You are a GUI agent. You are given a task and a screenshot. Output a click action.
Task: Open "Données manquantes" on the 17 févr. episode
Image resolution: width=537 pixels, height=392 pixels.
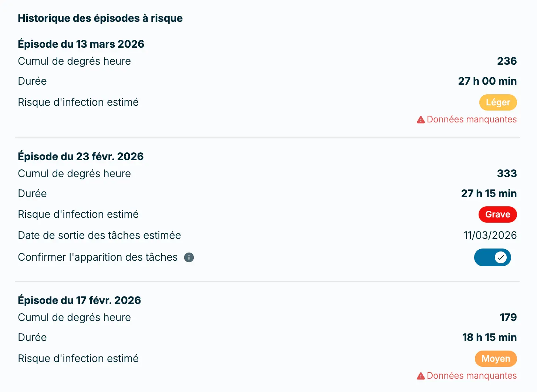(x=472, y=375)
